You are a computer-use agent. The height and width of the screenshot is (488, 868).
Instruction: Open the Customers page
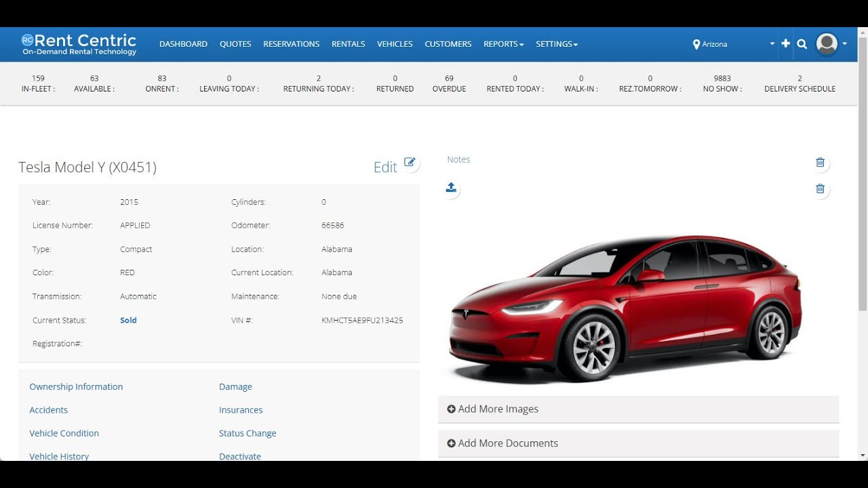point(448,44)
